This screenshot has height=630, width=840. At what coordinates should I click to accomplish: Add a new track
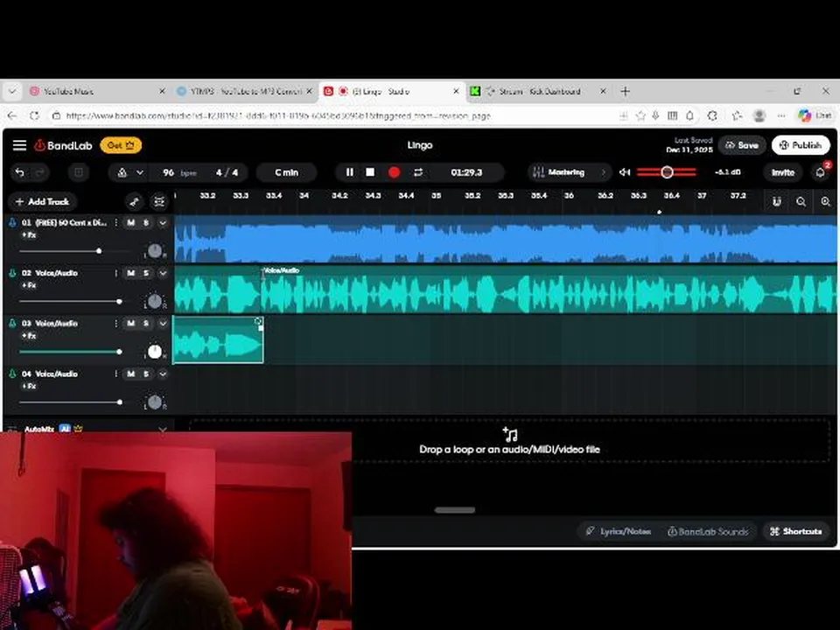point(43,201)
